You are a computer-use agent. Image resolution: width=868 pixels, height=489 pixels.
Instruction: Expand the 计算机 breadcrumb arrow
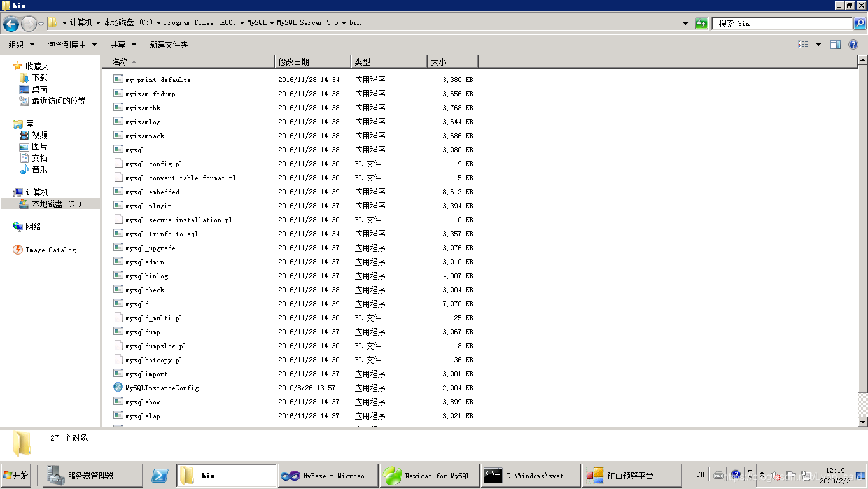click(99, 23)
